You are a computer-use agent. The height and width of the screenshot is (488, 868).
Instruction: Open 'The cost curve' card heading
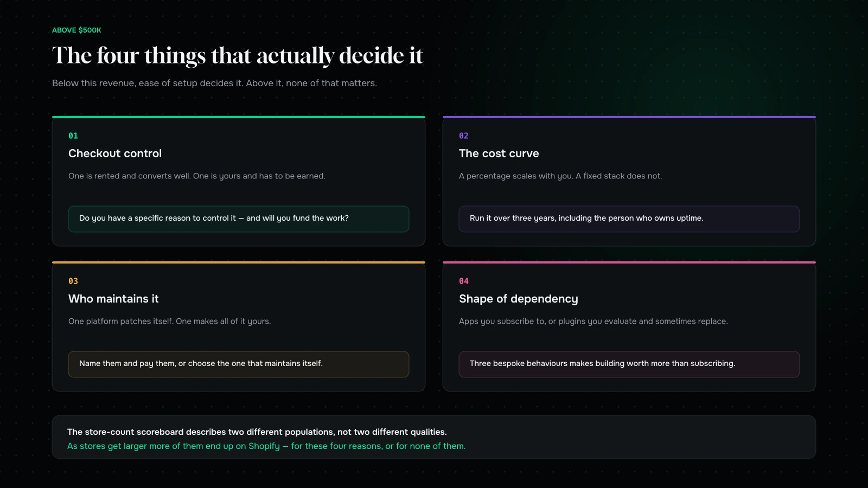(x=499, y=153)
